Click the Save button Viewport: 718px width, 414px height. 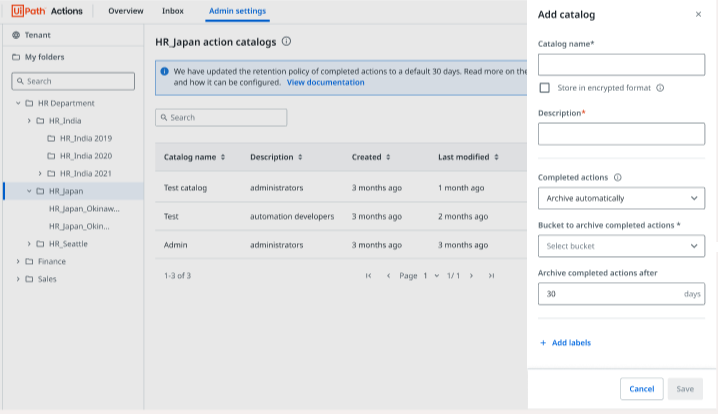[x=685, y=389]
